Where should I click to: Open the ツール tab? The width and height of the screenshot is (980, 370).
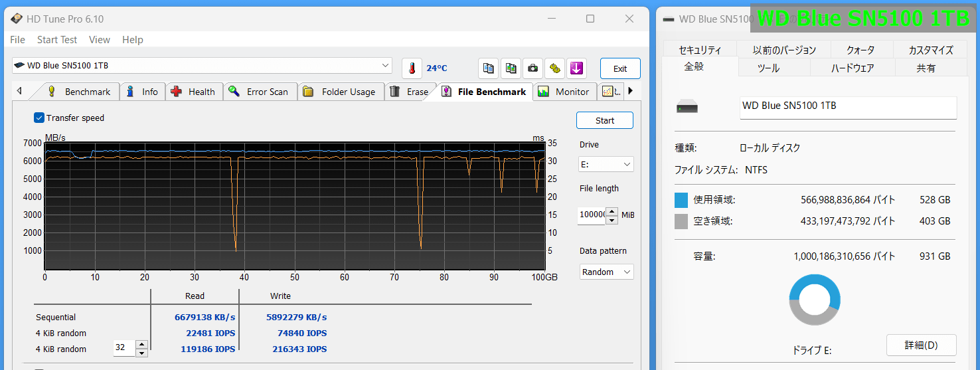pyautogui.click(x=768, y=68)
